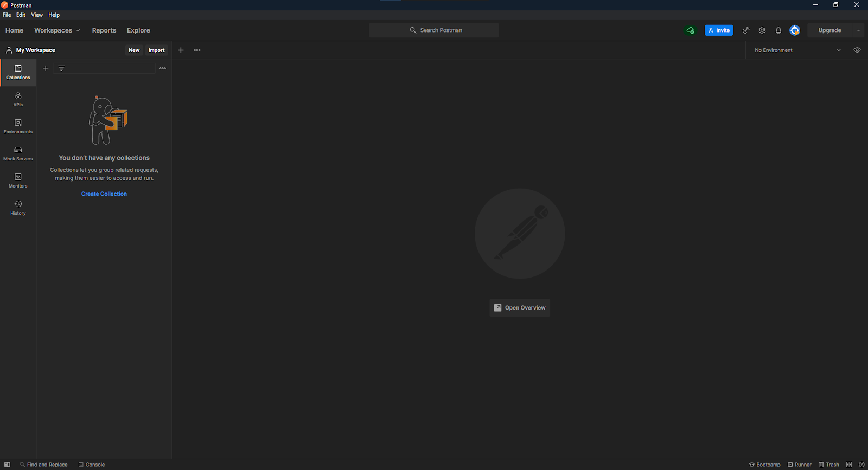Click the Open Overview button

click(520, 307)
